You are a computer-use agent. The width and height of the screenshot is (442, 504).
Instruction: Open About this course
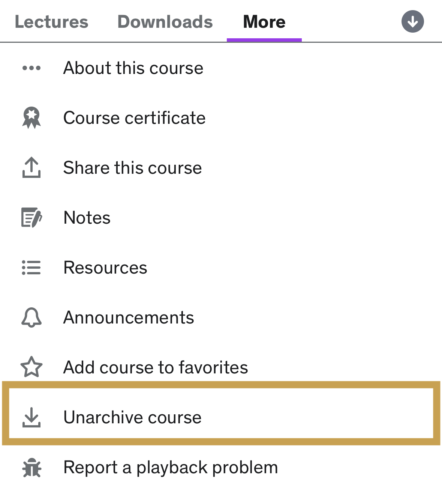pyautogui.click(x=133, y=68)
